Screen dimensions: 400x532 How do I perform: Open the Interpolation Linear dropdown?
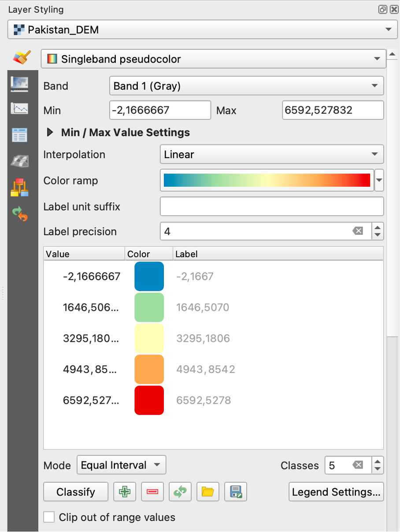[x=271, y=155]
